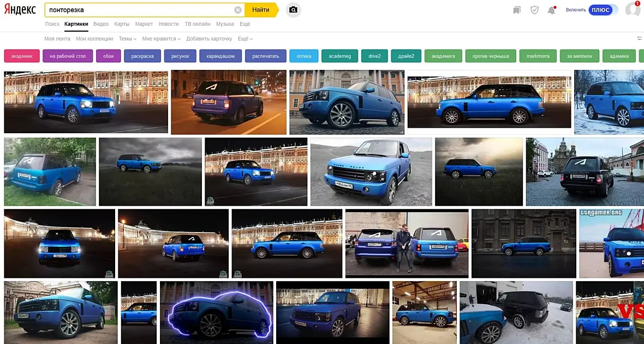
Task: Open the Range Rover in garage hangar thumbnail
Action: [x=424, y=312]
